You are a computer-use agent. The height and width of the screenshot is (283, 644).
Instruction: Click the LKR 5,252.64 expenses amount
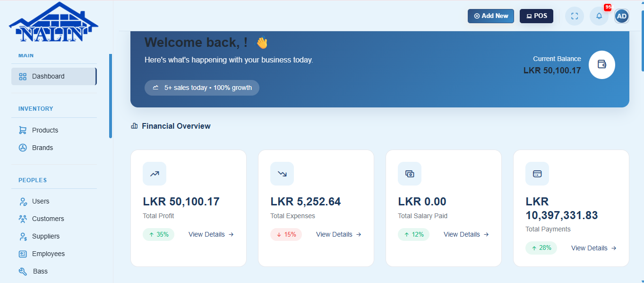coord(305,202)
